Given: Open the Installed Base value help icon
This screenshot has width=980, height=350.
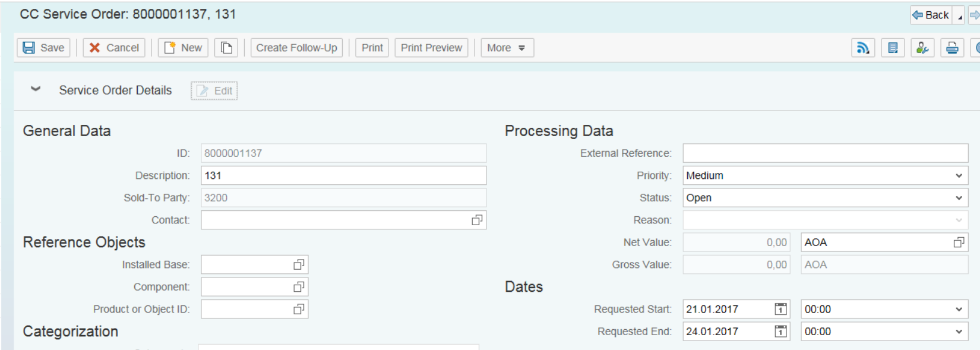Looking at the screenshot, I should click(299, 264).
